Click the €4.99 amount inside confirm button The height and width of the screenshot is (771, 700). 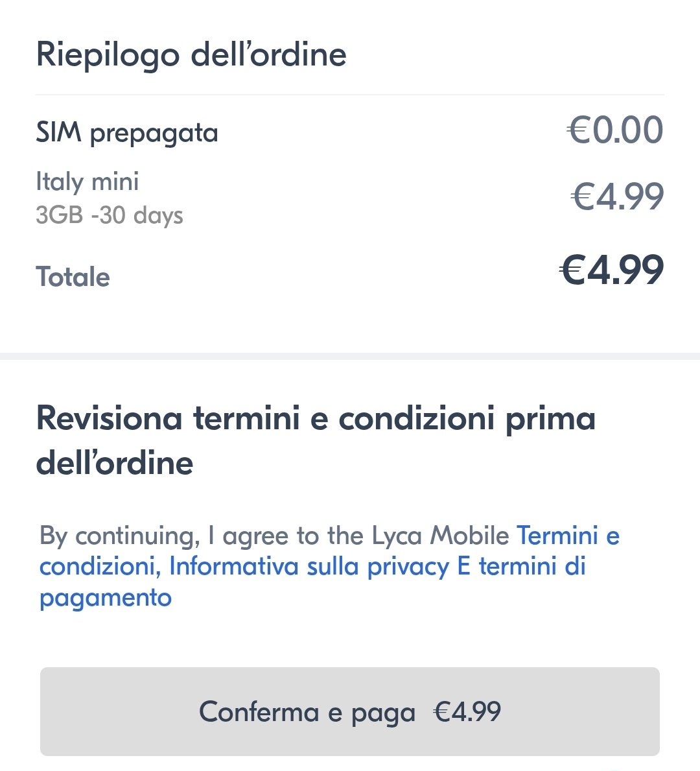pyautogui.click(x=467, y=712)
